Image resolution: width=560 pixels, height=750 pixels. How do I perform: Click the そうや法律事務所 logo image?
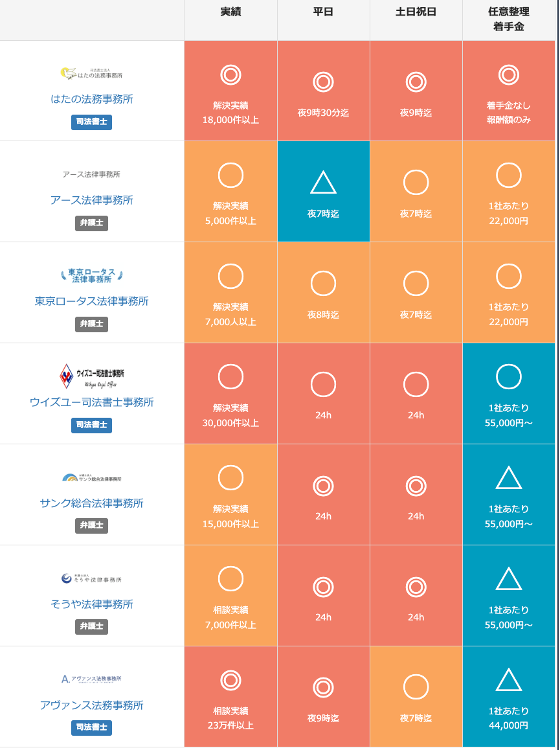[91, 578]
